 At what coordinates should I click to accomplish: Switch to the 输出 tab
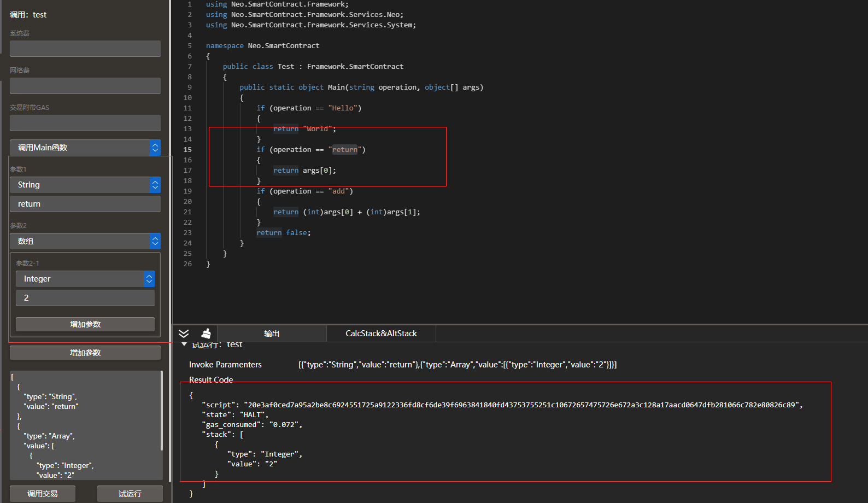tap(272, 334)
